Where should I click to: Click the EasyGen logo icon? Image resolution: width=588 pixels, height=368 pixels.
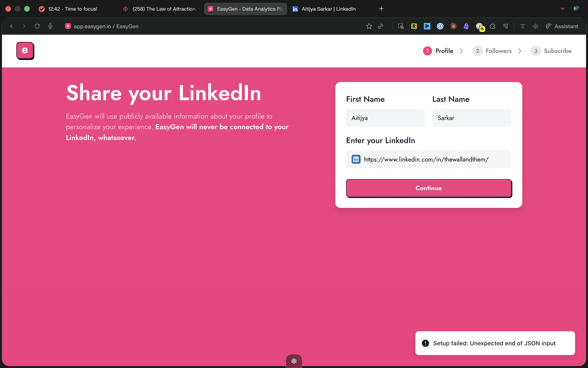[x=25, y=51]
